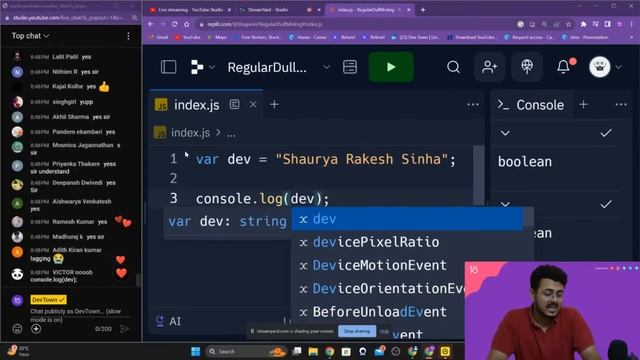
Task: Click the deploy parachute icon
Action: point(527,67)
